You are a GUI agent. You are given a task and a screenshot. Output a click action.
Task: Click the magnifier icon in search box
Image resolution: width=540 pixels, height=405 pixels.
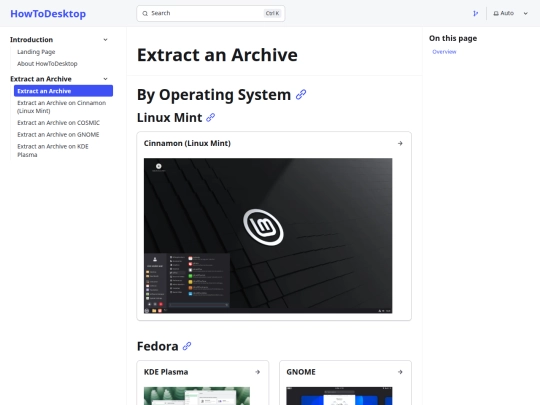click(145, 13)
